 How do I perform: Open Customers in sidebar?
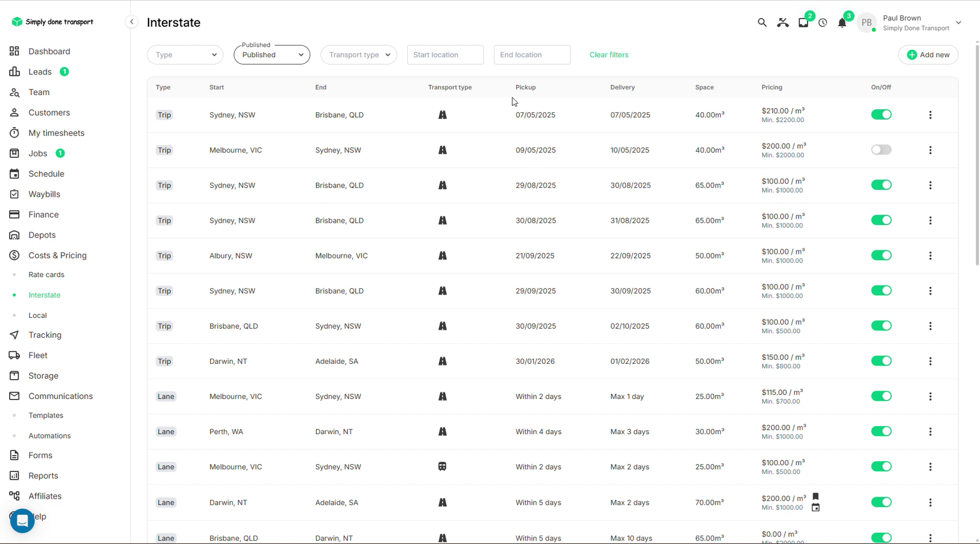pyautogui.click(x=49, y=113)
